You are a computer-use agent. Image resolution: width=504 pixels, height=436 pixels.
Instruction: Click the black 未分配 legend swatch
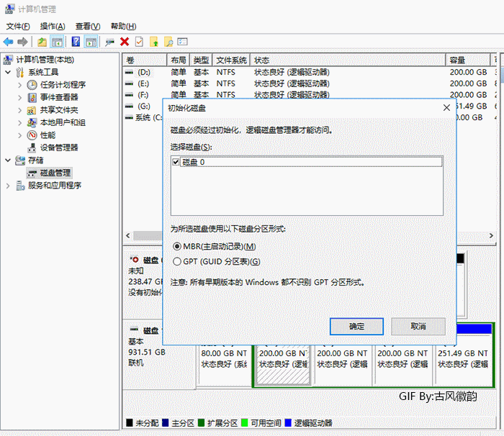point(129,423)
